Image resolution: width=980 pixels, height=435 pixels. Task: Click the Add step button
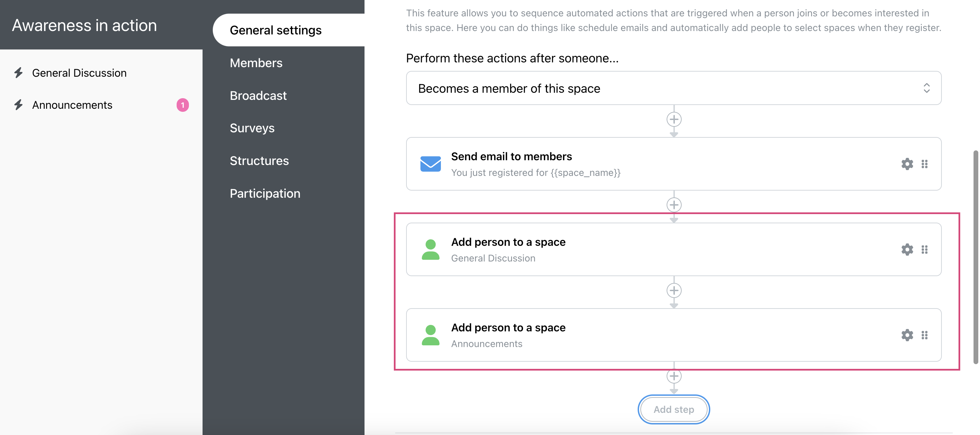673,409
